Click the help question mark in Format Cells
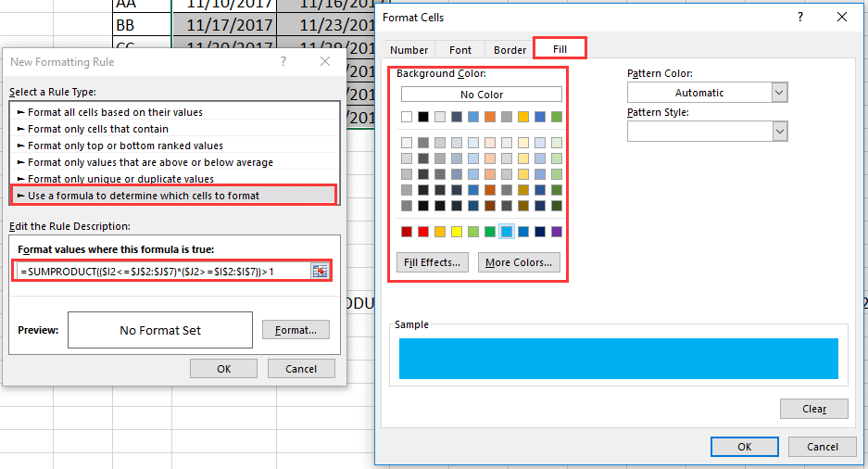The height and width of the screenshot is (469, 868). pos(800,17)
